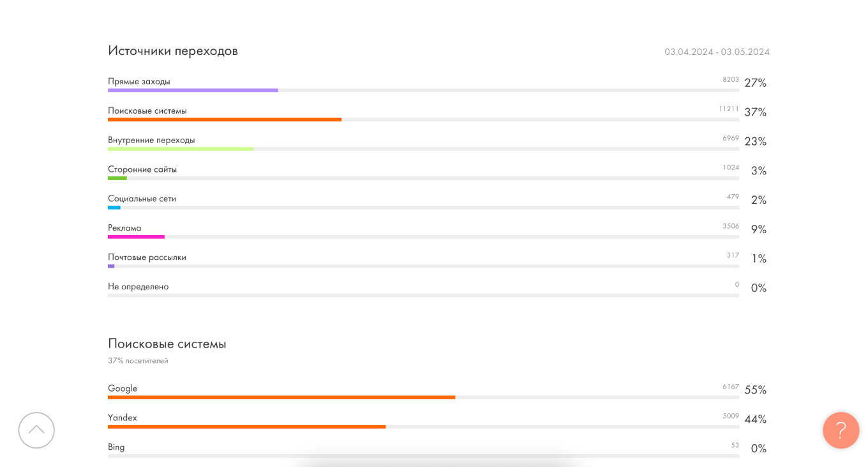Screen dimensions: 868x467
Task: Click the Поисковые системы section heading
Action: tap(167, 344)
